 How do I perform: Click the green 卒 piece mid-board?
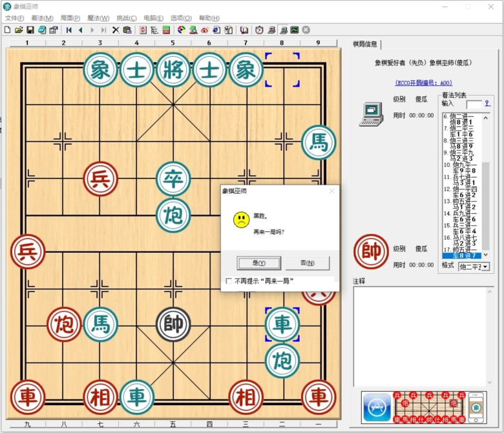pyautogui.click(x=173, y=179)
